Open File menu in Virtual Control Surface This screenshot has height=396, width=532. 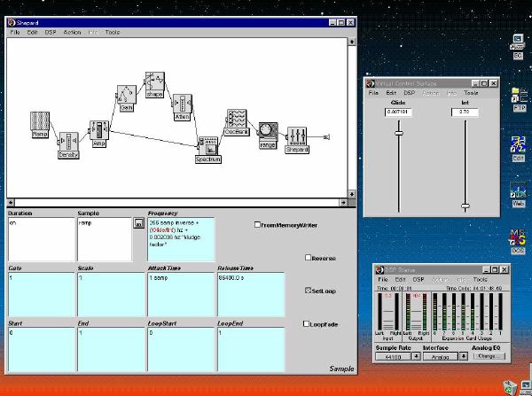click(x=373, y=92)
